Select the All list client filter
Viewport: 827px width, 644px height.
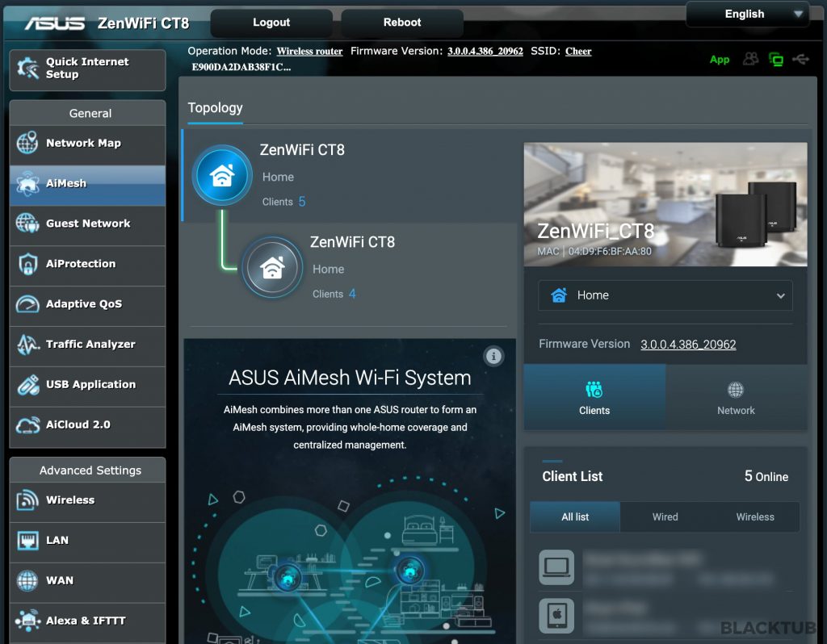575,517
